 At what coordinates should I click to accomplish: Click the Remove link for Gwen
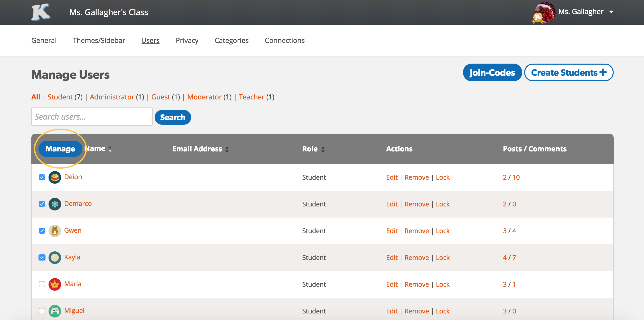(x=417, y=231)
